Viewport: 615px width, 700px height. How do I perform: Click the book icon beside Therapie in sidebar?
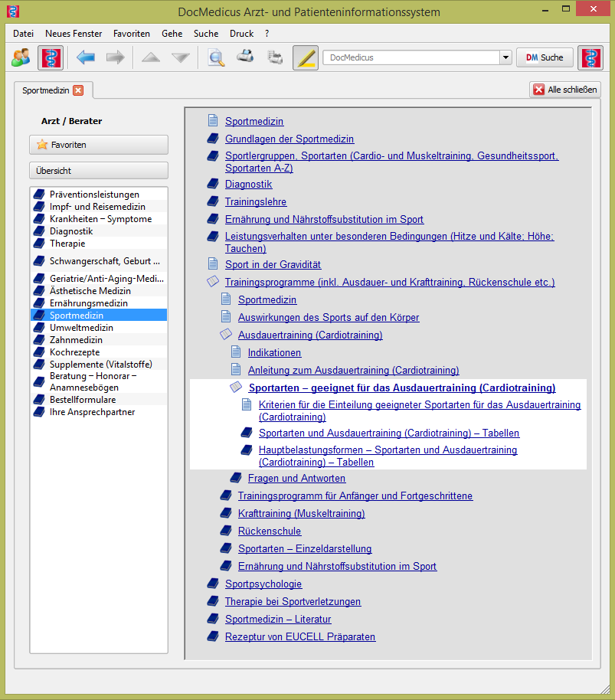click(x=39, y=244)
